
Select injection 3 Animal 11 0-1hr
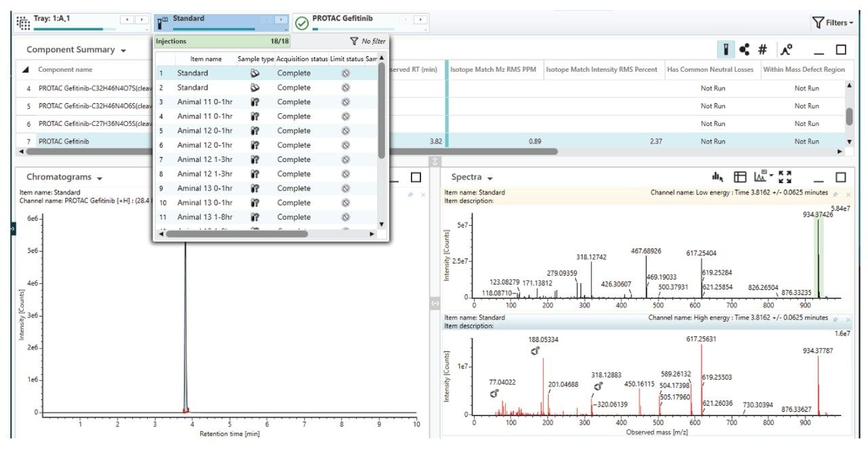pos(267,102)
